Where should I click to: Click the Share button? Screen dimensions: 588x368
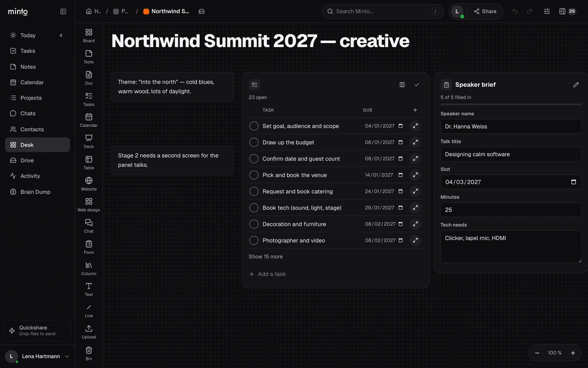pyautogui.click(x=485, y=11)
